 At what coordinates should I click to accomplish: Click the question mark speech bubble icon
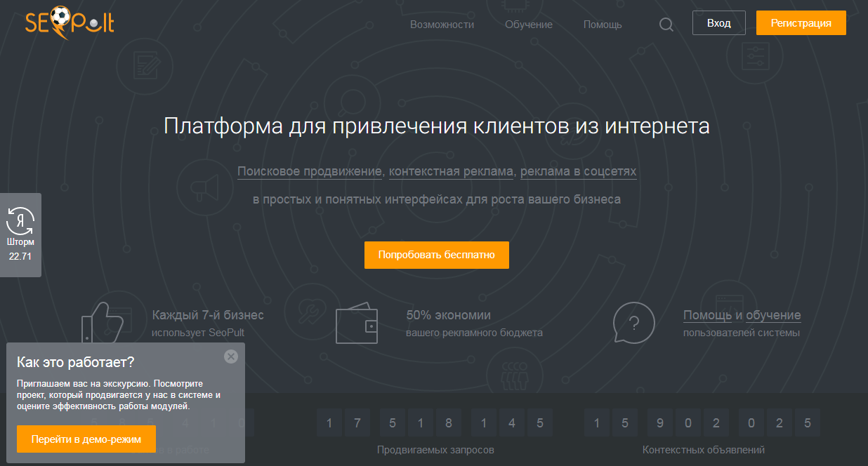point(633,324)
